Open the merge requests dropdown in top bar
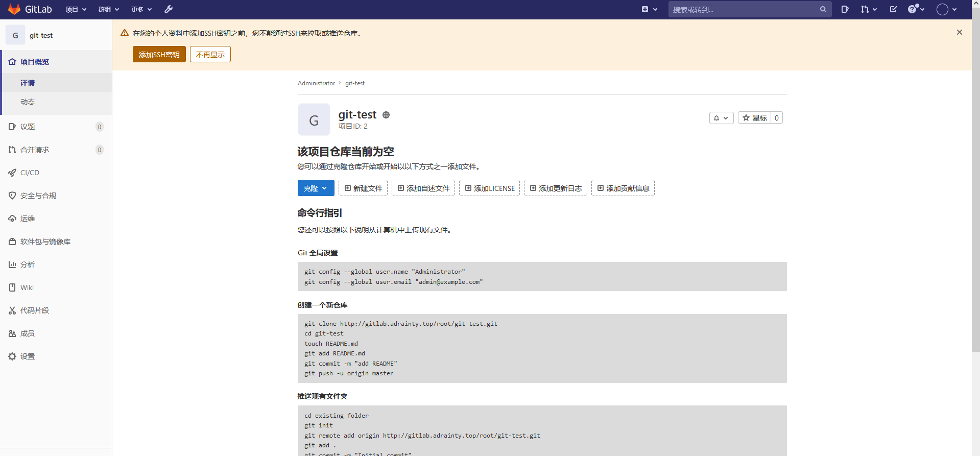The height and width of the screenshot is (456, 980). (869, 9)
